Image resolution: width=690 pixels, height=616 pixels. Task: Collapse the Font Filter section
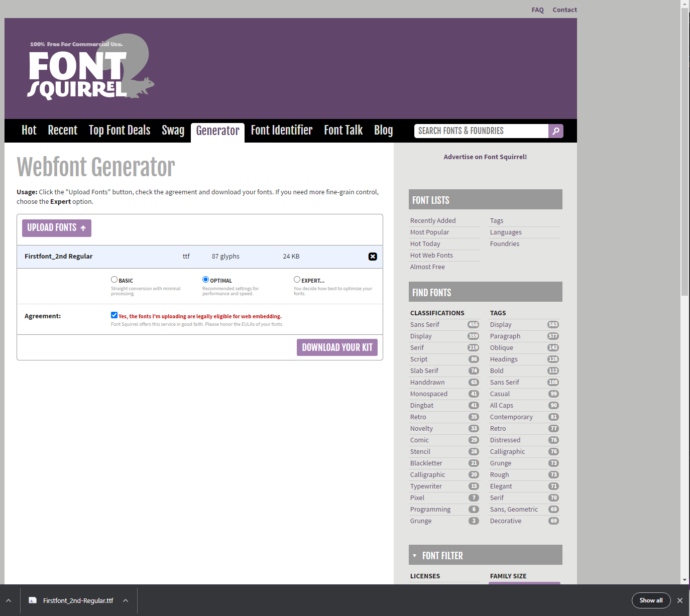(x=415, y=556)
